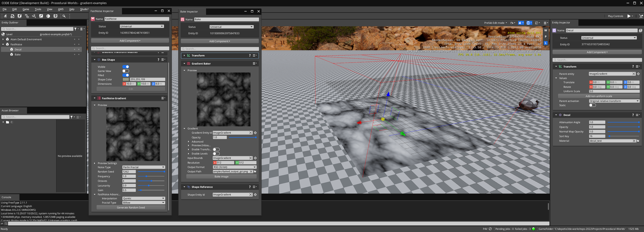Click the node graph canvas icon
644x232 pixels.
(x=27, y=16)
